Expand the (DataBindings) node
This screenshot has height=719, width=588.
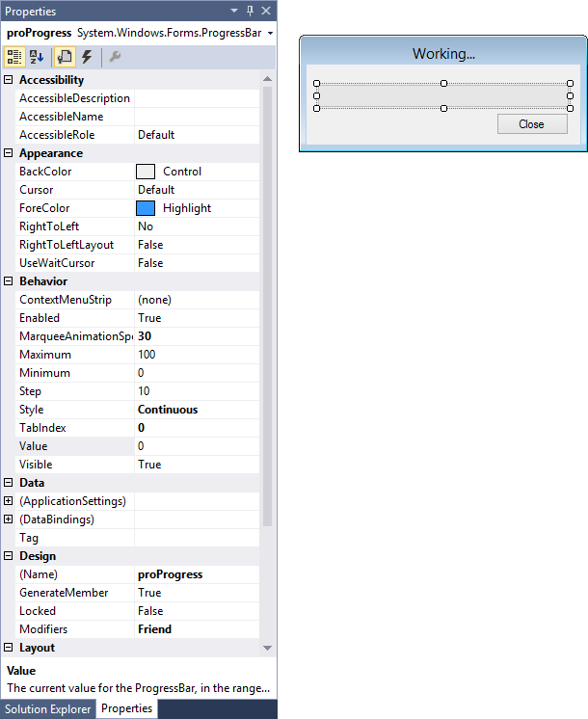[9, 519]
